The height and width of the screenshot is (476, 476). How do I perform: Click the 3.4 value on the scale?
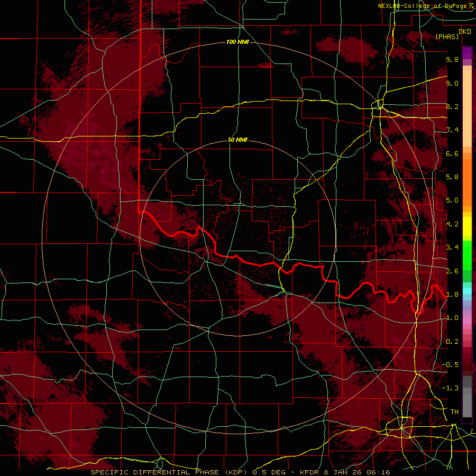(452, 248)
